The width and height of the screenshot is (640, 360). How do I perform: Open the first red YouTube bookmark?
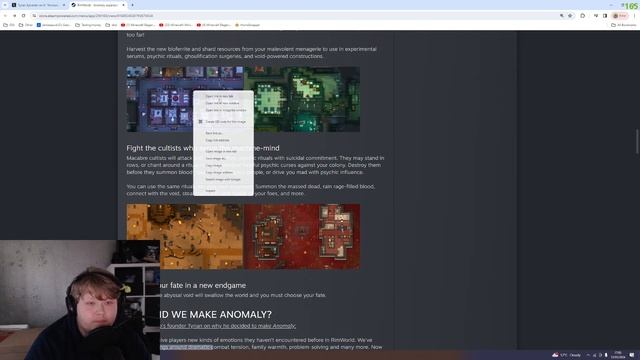138,25
